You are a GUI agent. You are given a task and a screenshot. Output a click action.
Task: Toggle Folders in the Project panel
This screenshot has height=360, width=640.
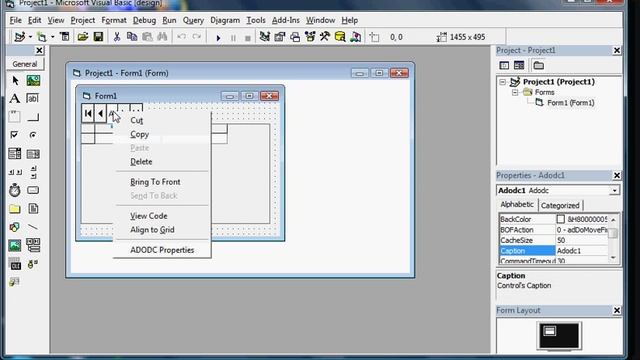tap(538, 65)
